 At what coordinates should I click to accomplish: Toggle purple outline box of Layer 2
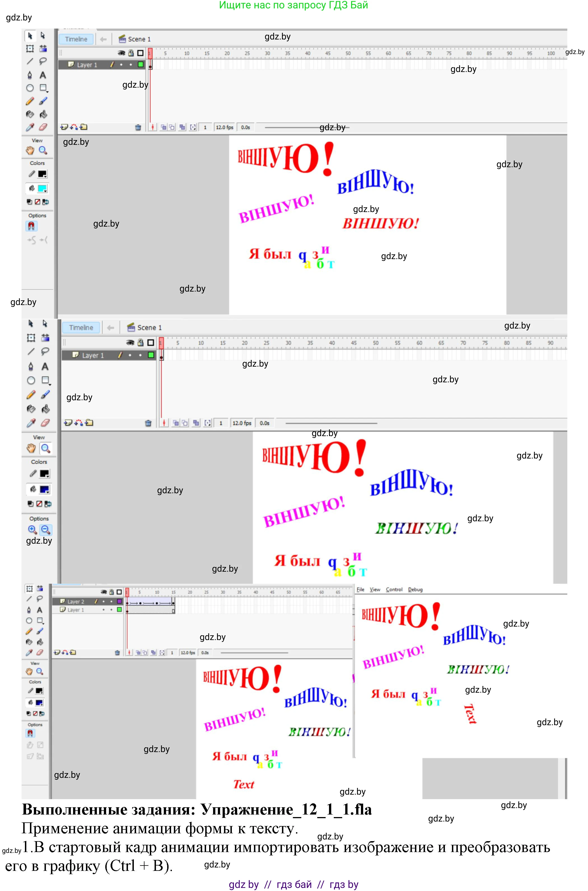[119, 601]
